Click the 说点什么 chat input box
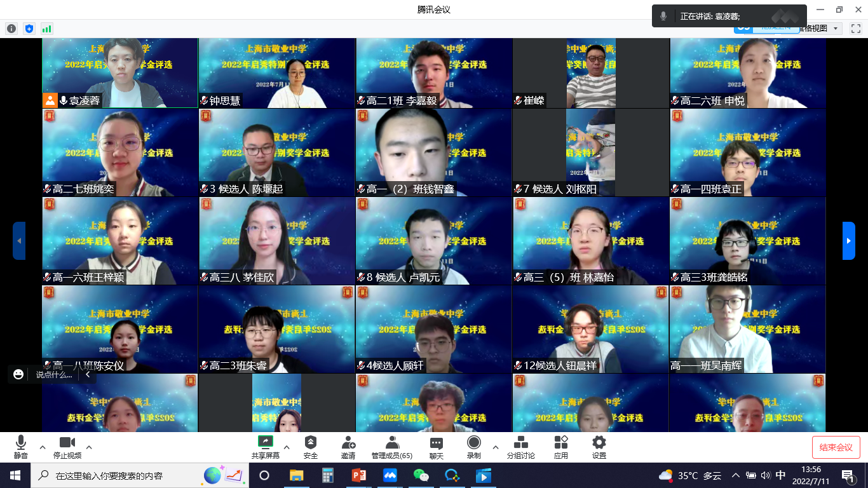 [x=54, y=375]
